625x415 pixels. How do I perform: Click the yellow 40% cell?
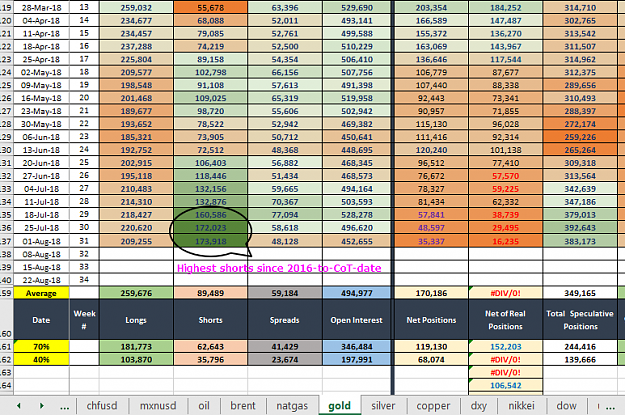[41, 359]
